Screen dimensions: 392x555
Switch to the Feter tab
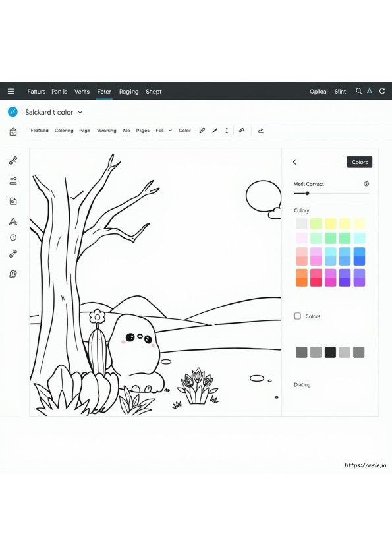coord(104,92)
